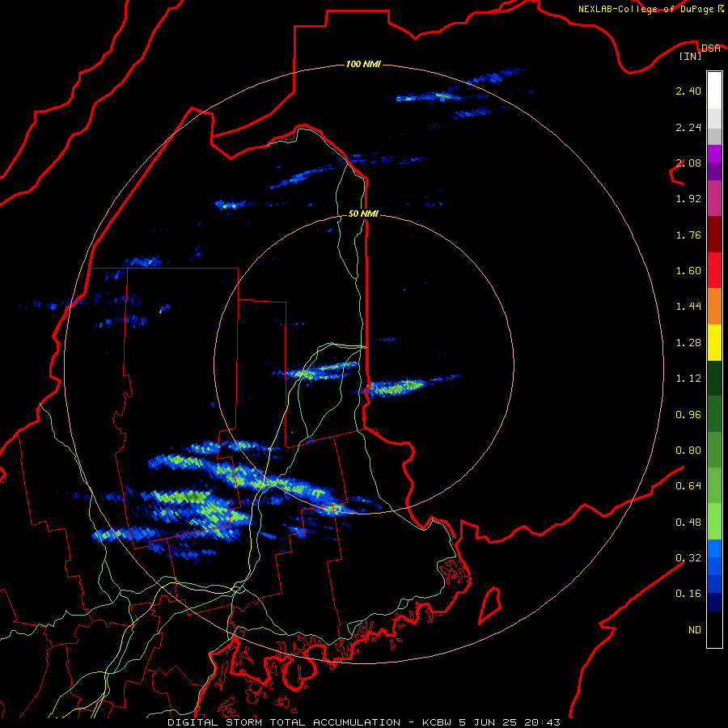Click the "2.40" legend value

pos(688,91)
